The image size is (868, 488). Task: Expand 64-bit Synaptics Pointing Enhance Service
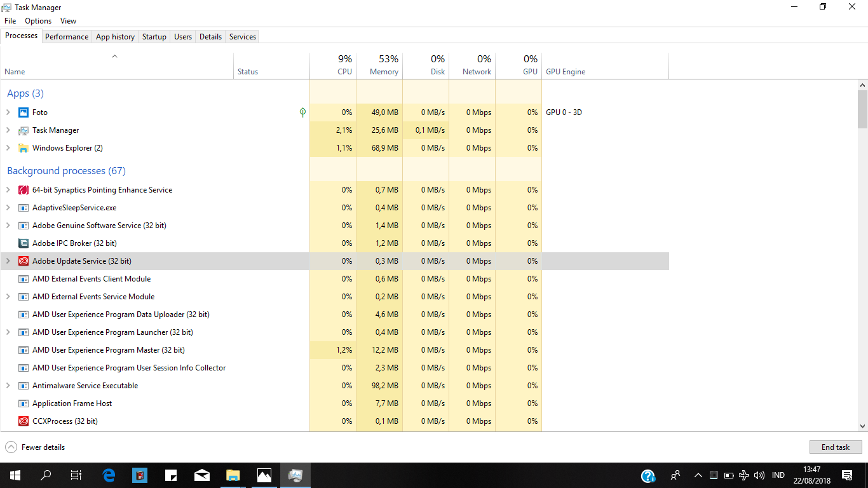click(x=8, y=190)
